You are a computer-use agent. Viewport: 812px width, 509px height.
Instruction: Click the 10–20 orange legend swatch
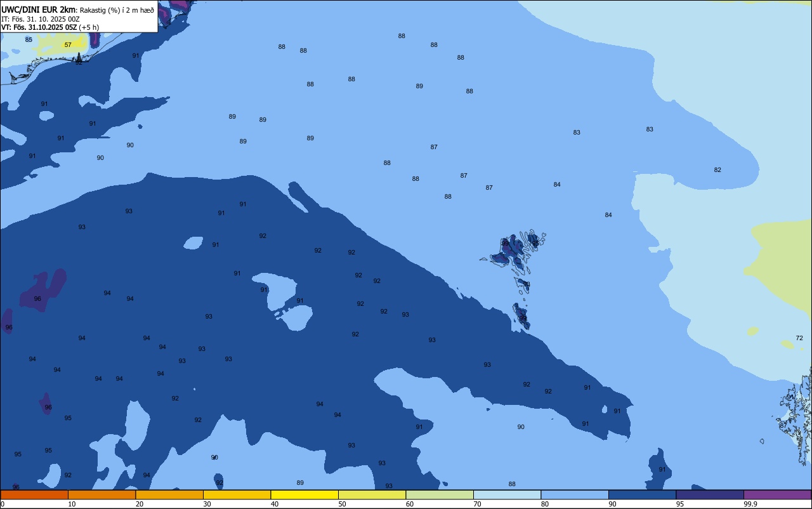tap(101, 494)
